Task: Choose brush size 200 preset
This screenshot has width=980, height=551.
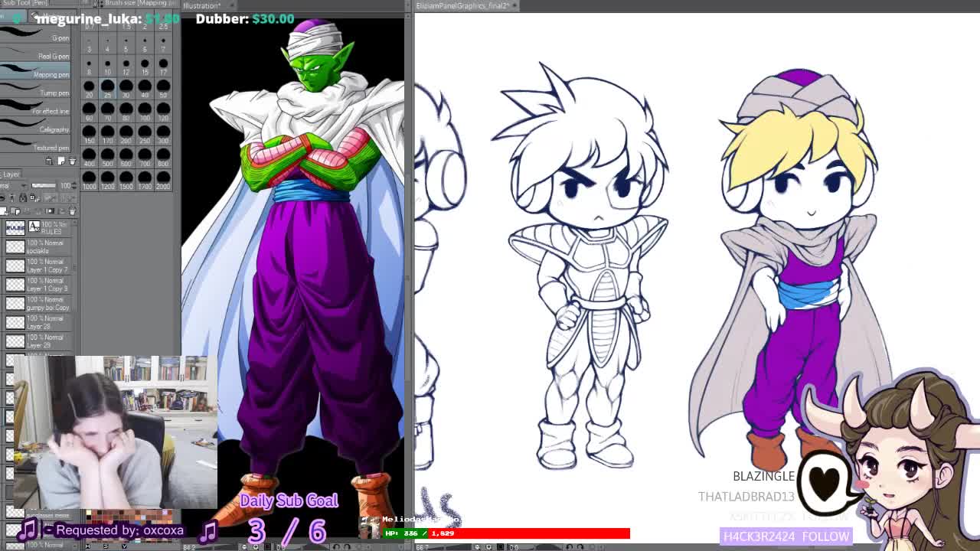Action: (x=126, y=135)
